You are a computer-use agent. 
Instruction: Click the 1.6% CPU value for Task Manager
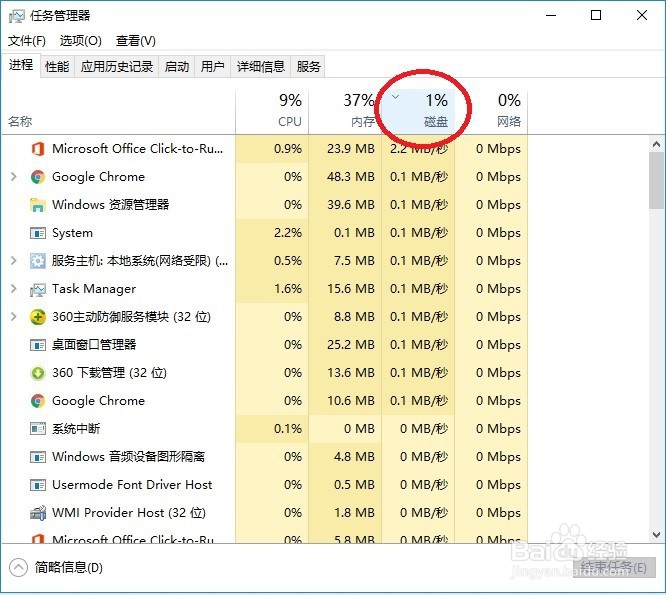[288, 289]
